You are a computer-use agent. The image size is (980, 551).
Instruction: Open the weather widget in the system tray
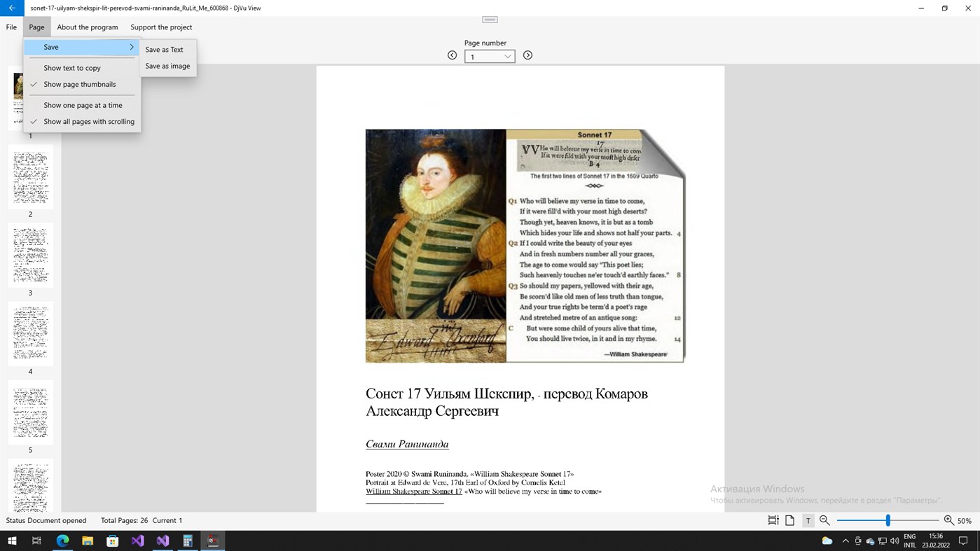pyautogui.click(x=827, y=540)
